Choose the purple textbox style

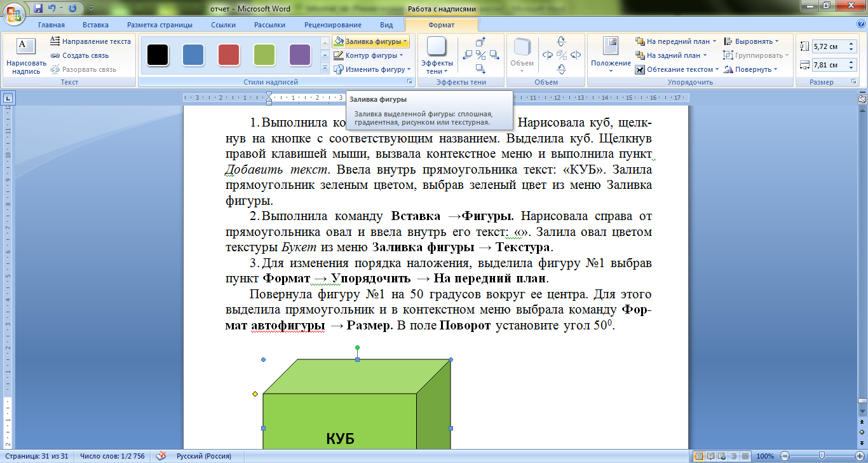(x=300, y=55)
